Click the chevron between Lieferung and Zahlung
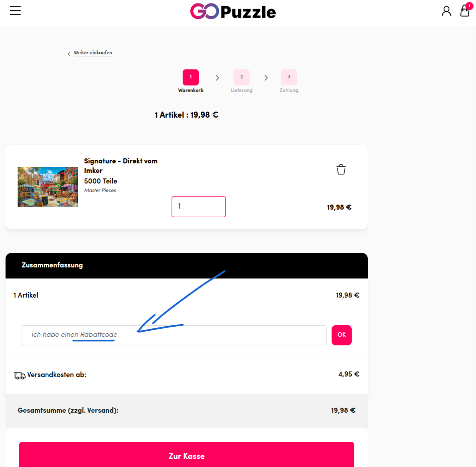 [x=266, y=77]
